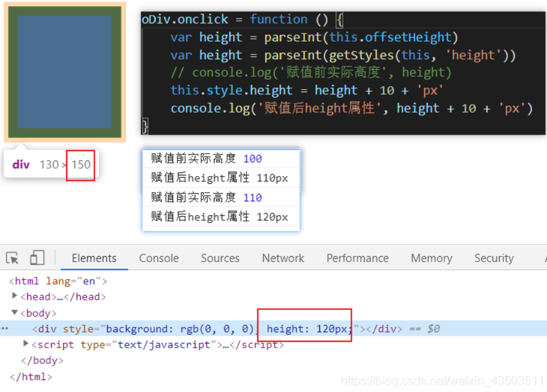The width and height of the screenshot is (547, 392).
Task: Click the closing </body> tag line
Action: pos(42,360)
